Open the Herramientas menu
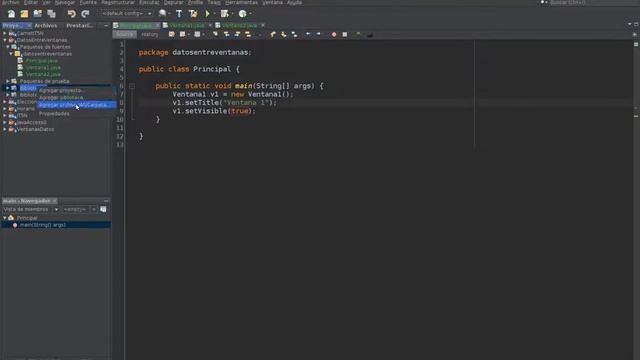 point(241,2)
